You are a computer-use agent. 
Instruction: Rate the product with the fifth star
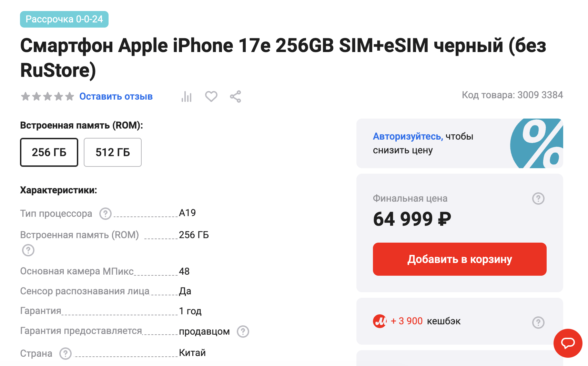click(69, 96)
